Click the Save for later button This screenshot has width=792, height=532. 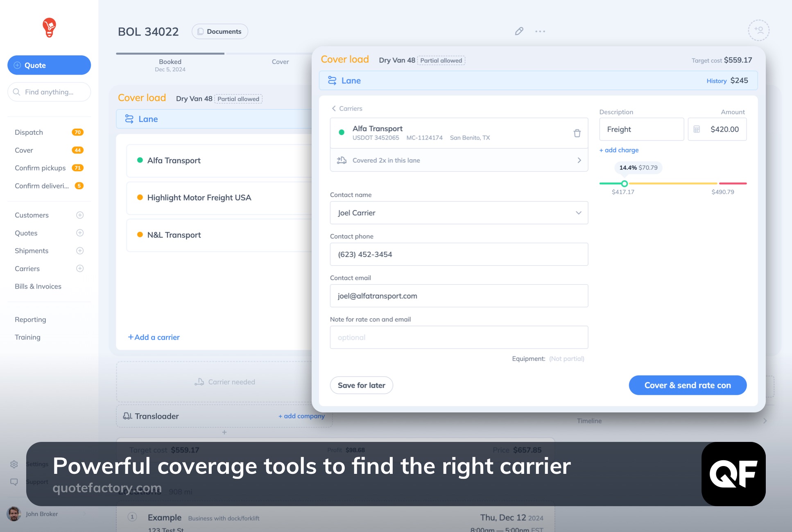361,385
